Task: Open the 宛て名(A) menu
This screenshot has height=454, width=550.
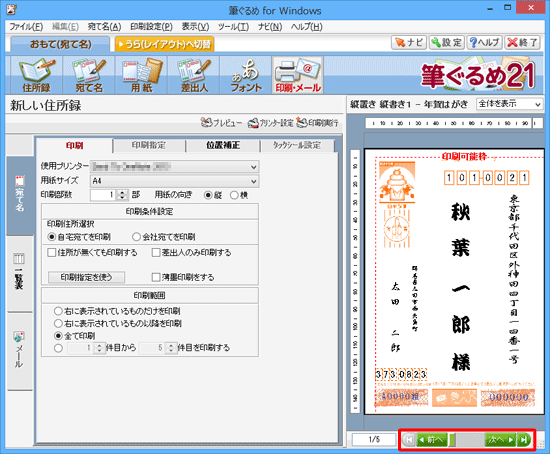Action: click(x=104, y=27)
